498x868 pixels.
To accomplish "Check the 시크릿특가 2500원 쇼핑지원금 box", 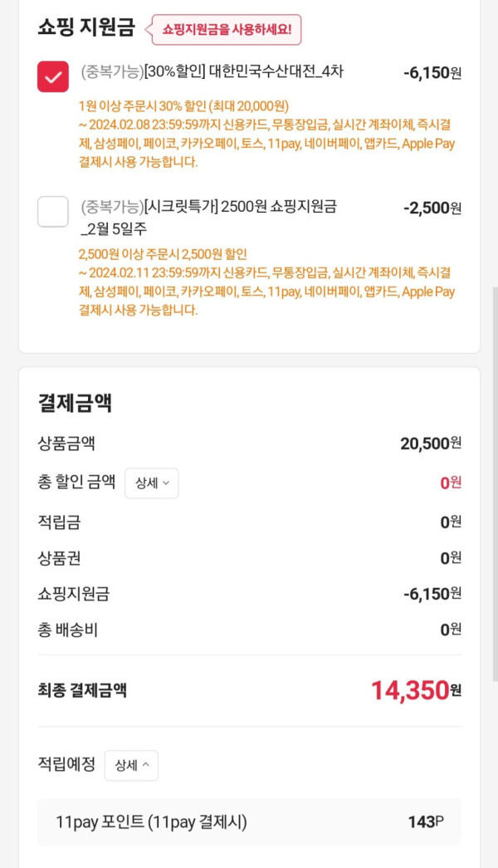I will (x=53, y=211).
